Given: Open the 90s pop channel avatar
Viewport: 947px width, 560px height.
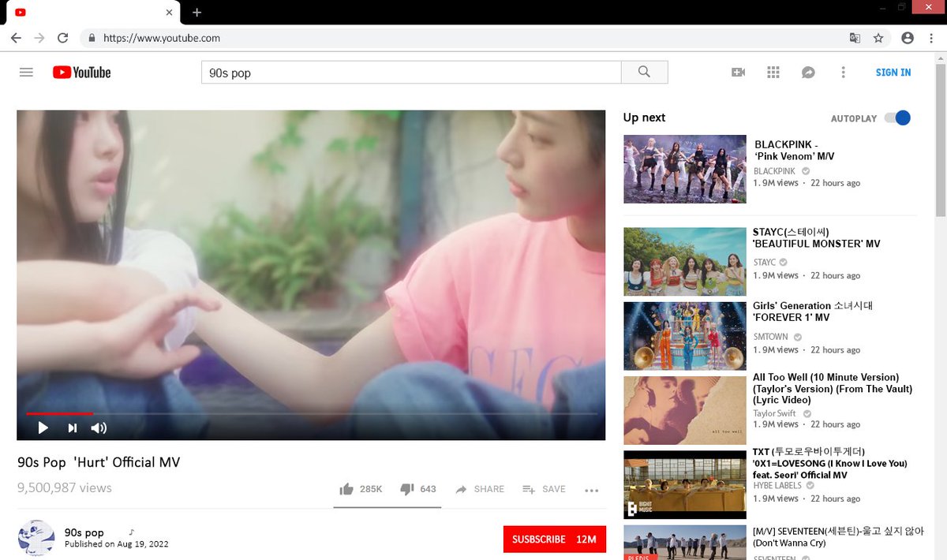Looking at the screenshot, I should tap(36, 538).
